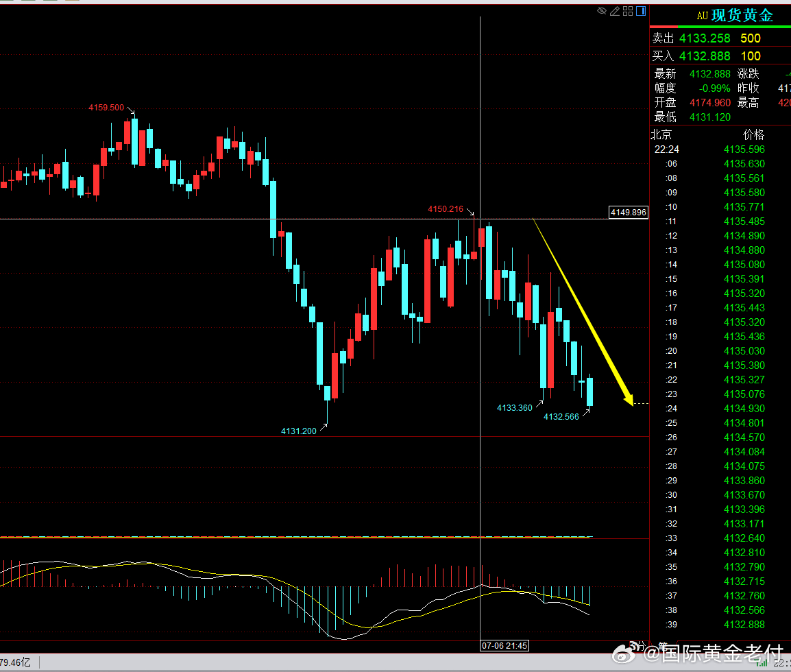Select the :31 tick price 4133.396

[744, 509]
